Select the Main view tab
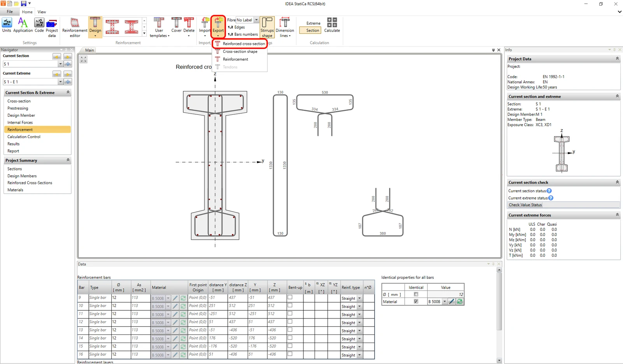Viewport: 623px width, 364px height. [90, 50]
